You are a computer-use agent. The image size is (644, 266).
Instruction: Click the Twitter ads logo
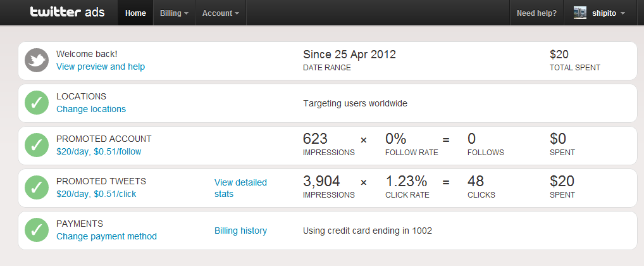(67, 12)
